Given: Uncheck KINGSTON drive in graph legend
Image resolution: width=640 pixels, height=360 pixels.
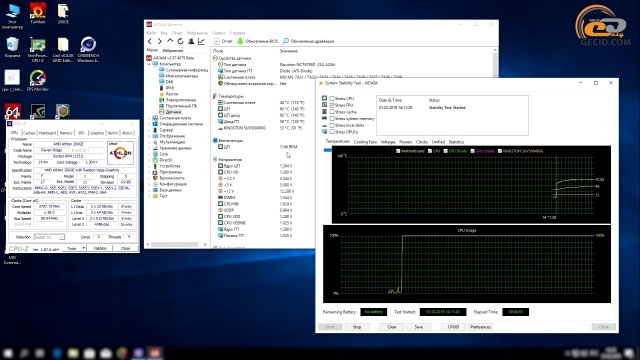Looking at the screenshot, I should point(500,151).
